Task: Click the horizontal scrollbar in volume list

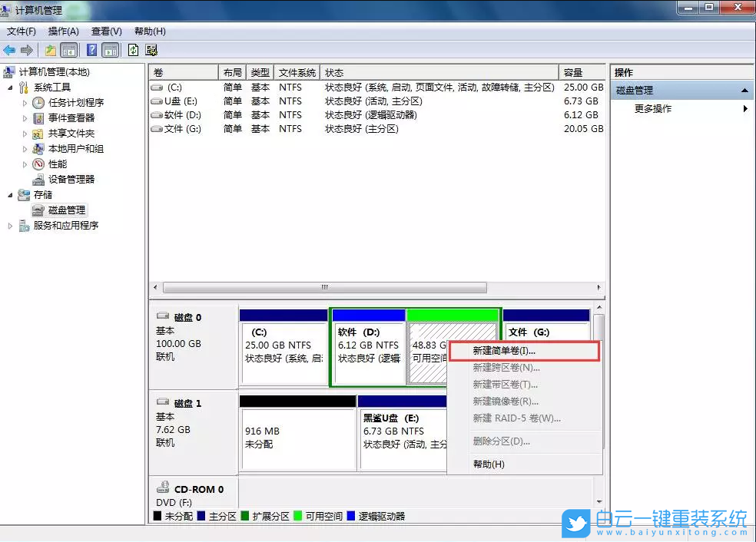Action: point(324,288)
